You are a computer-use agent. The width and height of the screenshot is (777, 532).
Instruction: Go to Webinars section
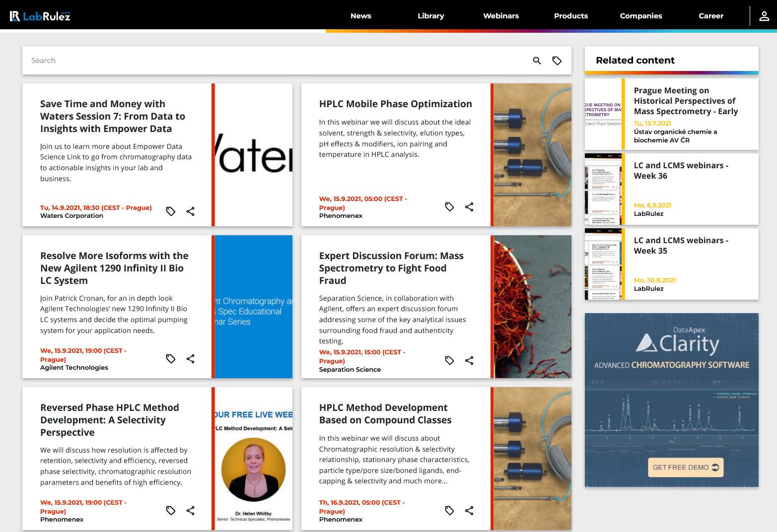[x=501, y=16]
